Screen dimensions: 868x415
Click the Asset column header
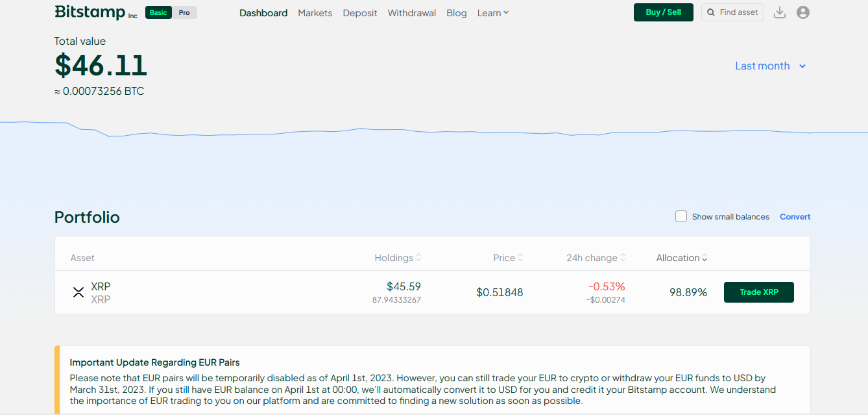tap(82, 258)
